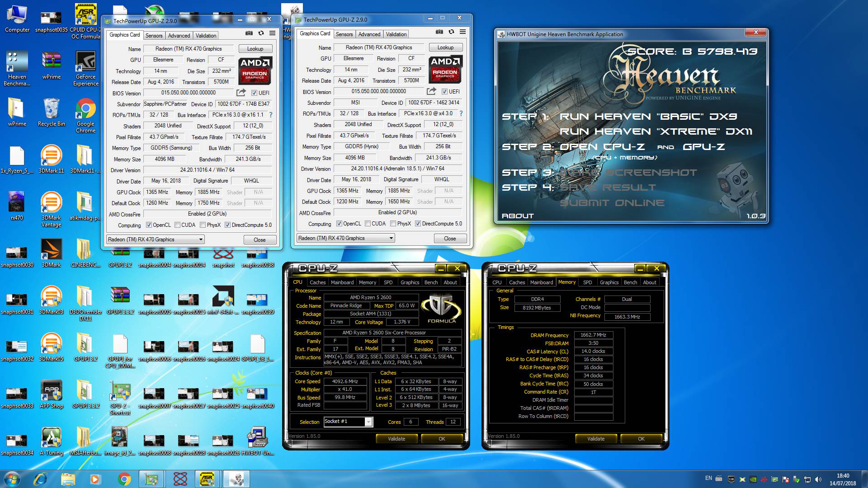The height and width of the screenshot is (488, 868).
Task: Open Google Chrome desktop shortcut
Action: click(86, 116)
